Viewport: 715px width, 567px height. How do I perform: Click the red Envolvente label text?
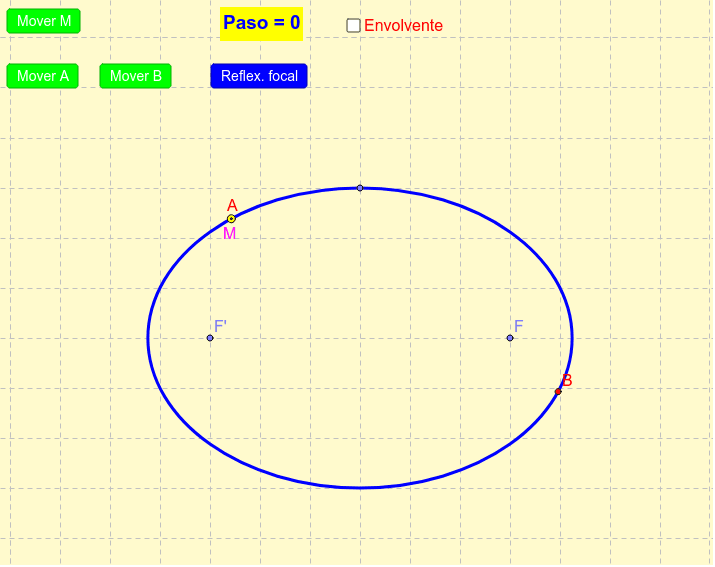pos(403,26)
